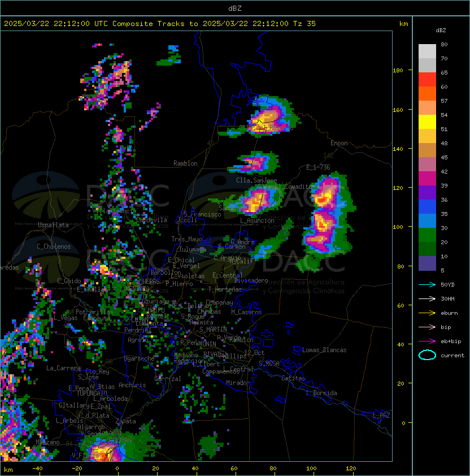The width and height of the screenshot is (470, 476).
Task: Click the 'eb+bip' legend label
Action: (x=451, y=341)
